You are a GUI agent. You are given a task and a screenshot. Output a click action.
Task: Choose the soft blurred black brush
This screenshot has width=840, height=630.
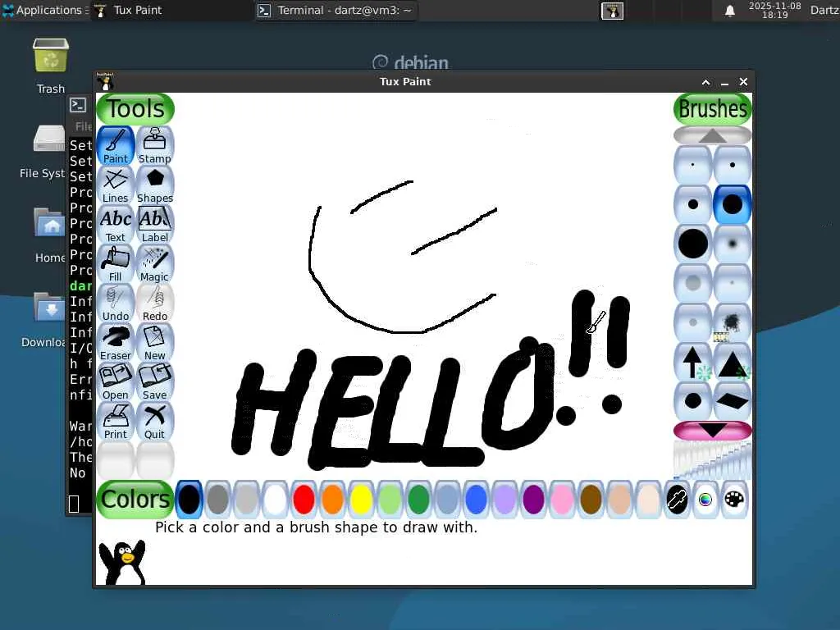733,244
